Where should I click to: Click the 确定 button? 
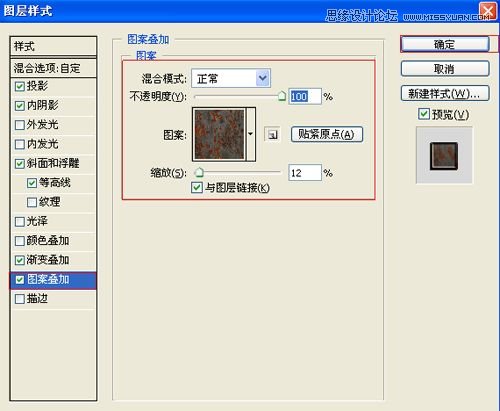(445, 44)
